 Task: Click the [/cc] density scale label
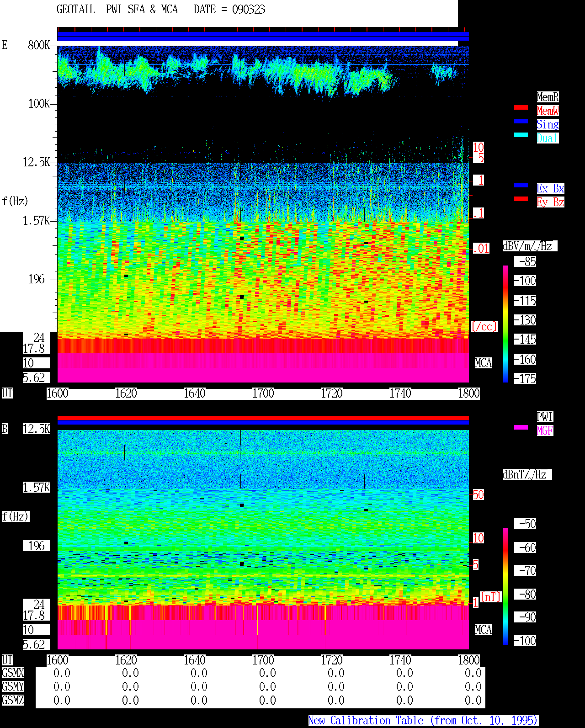tap(484, 326)
